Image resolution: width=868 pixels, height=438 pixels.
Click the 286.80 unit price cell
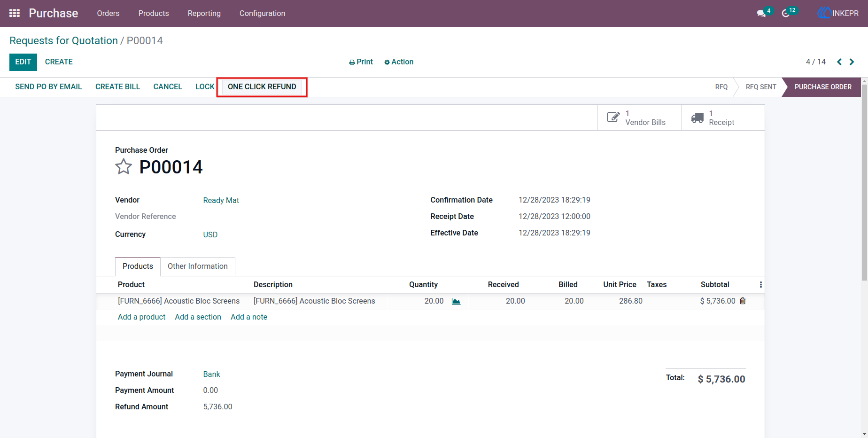pyautogui.click(x=631, y=301)
